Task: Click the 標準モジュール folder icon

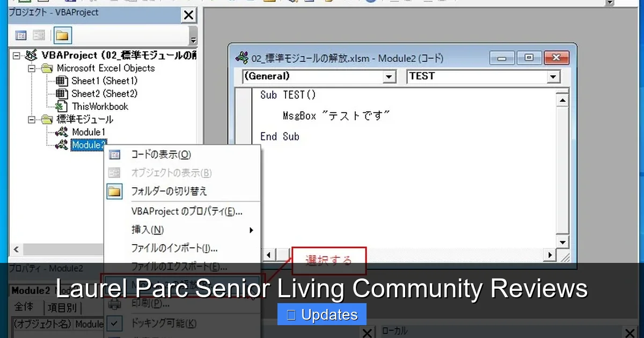Action: [48, 119]
